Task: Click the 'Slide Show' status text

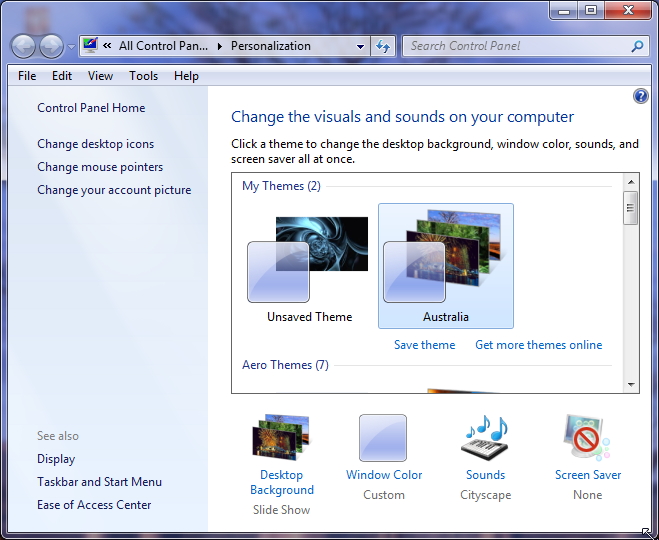Action: [281, 510]
